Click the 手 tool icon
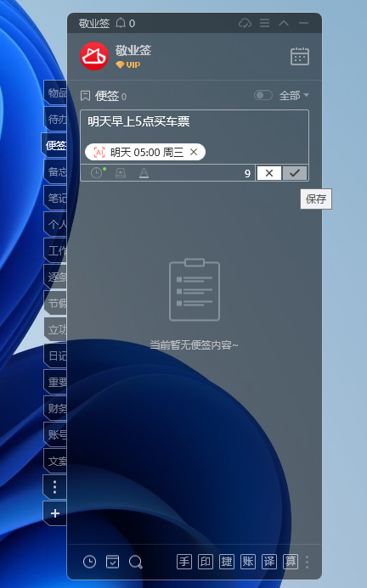The width and height of the screenshot is (367, 588). tap(184, 562)
